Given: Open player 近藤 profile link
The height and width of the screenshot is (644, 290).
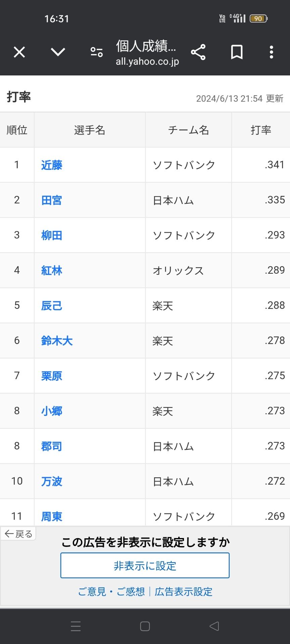Looking at the screenshot, I should click(x=52, y=165).
